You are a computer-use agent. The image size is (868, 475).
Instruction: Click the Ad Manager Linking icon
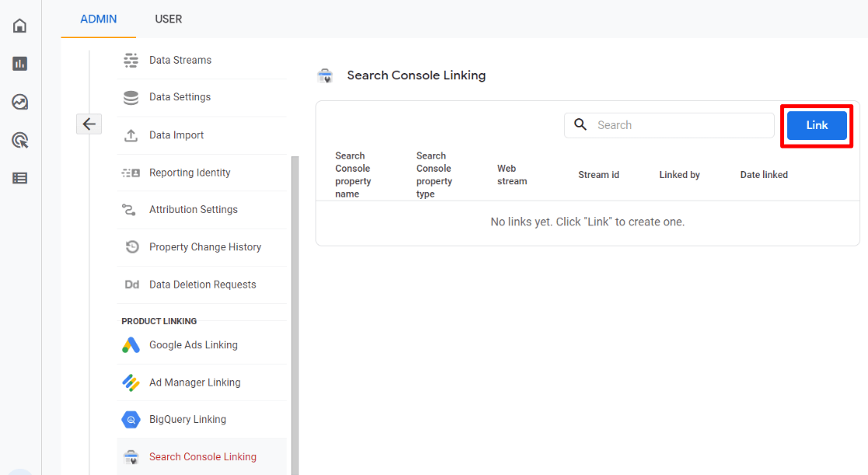coord(130,382)
